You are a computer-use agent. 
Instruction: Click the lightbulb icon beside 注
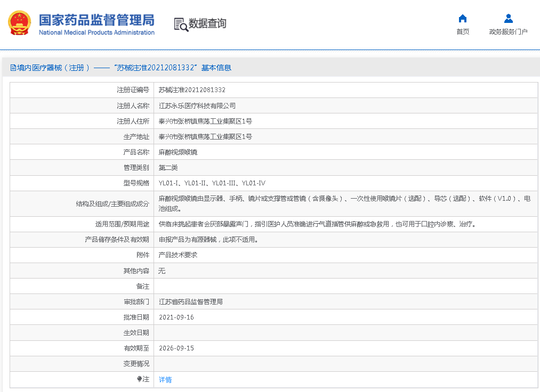(x=140, y=379)
